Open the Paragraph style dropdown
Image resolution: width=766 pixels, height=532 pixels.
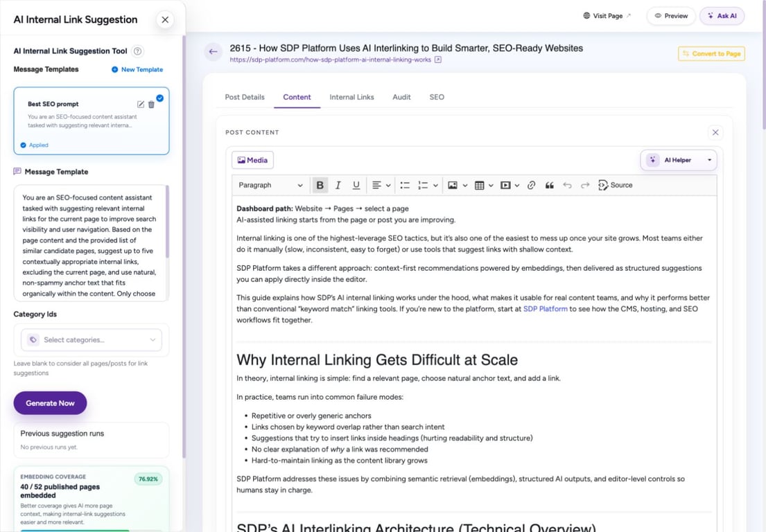[270, 186]
